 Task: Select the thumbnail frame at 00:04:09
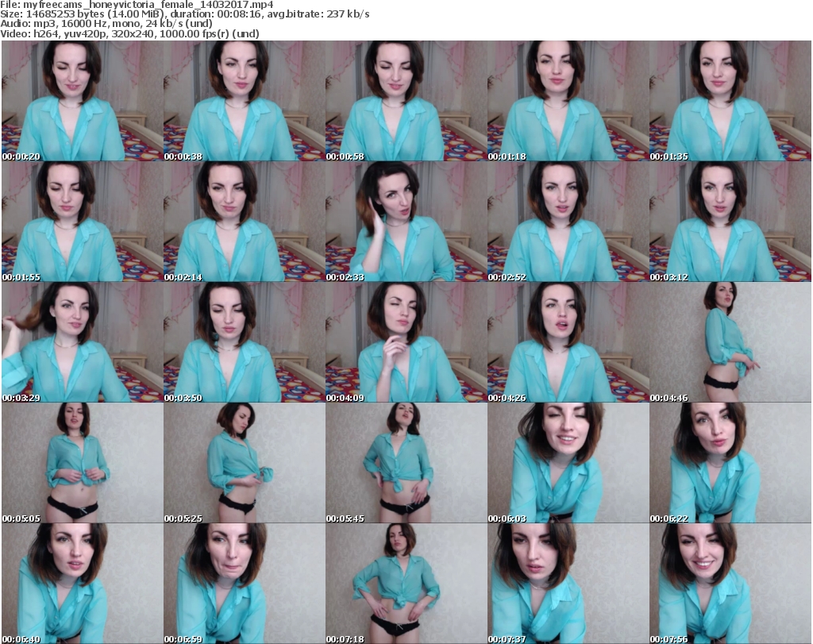(x=406, y=342)
